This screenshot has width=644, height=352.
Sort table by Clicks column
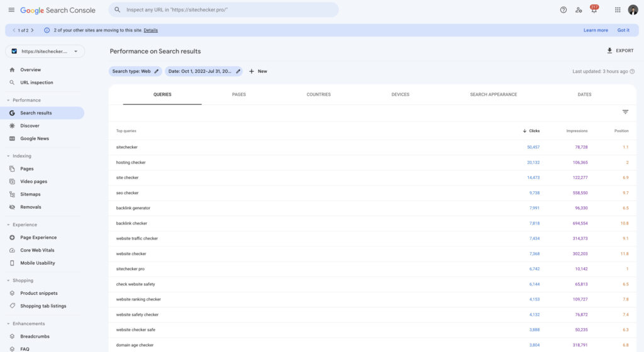tap(531, 131)
